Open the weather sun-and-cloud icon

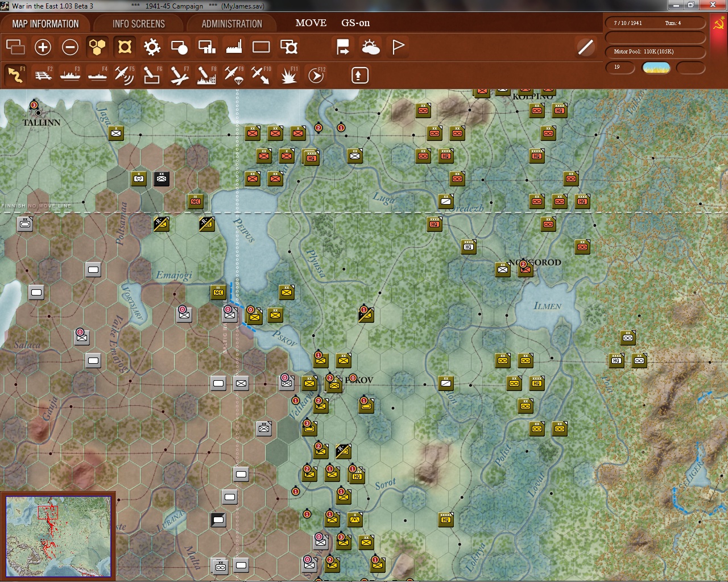370,47
